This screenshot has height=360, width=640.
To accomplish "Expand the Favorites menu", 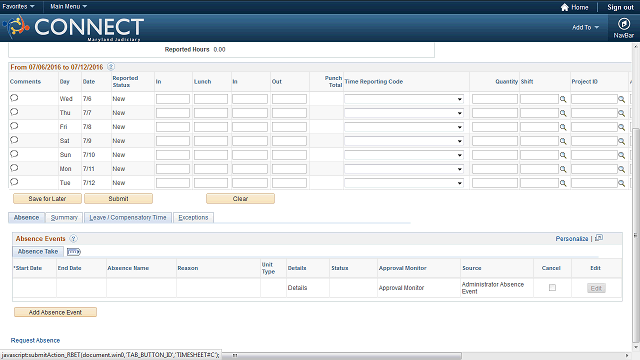I will 18,7.
